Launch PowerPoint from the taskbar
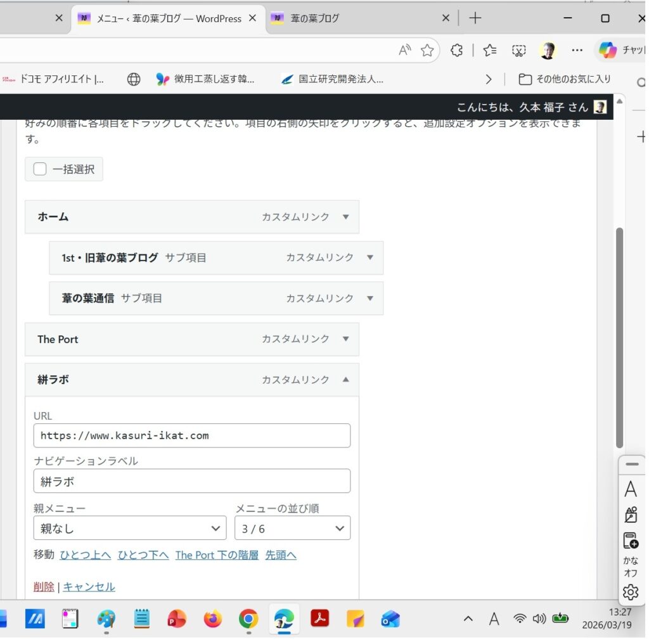 pos(176,619)
